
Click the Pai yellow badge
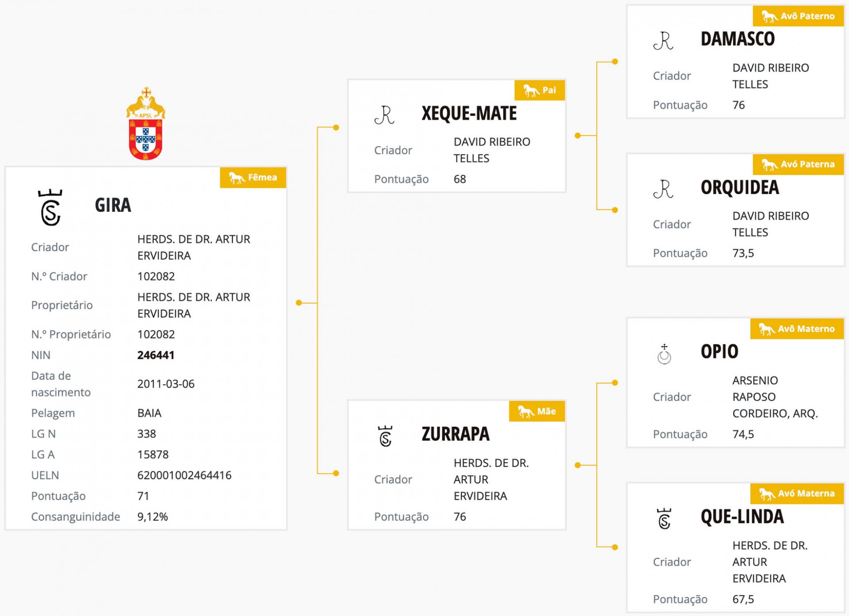pos(539,90)
